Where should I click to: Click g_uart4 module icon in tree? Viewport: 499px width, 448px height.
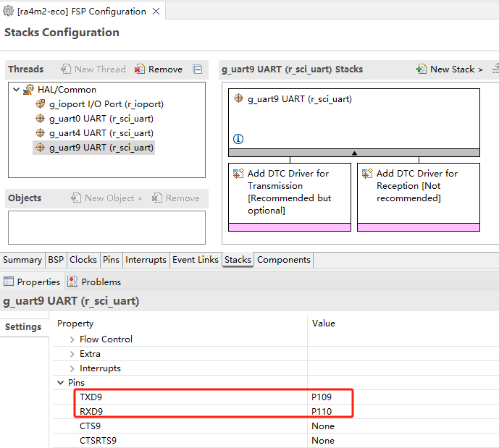(40, 132)
